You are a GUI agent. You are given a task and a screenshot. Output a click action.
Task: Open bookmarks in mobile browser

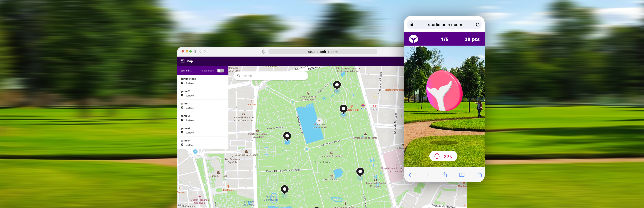[462, 175]
